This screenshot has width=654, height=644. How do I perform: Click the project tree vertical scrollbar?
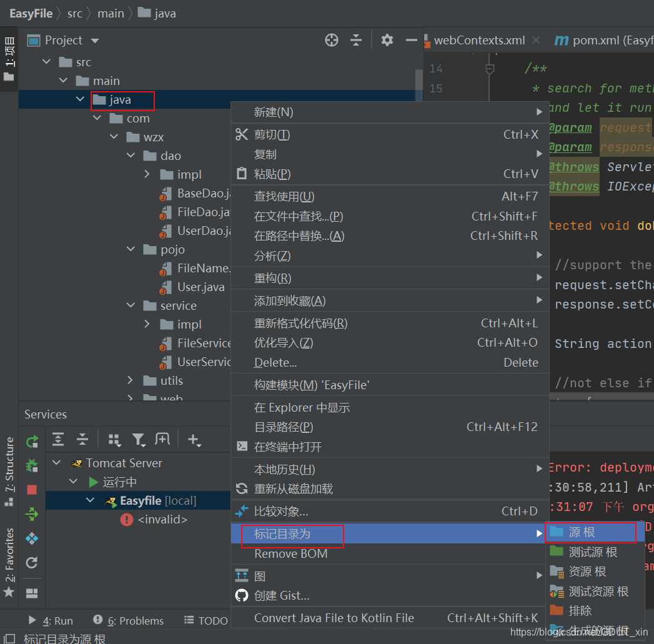[419, 85]
